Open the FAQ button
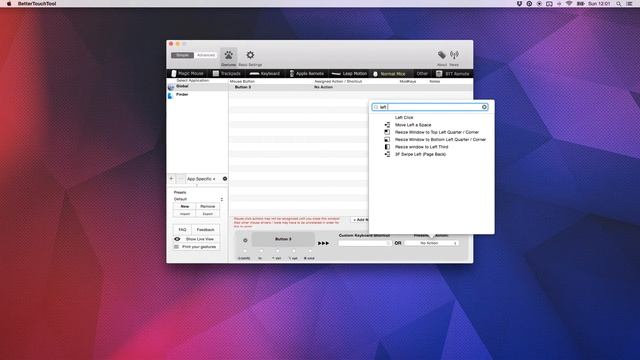Image resolution: width=640 pixels, height=360 pixels. click(182, 230)
